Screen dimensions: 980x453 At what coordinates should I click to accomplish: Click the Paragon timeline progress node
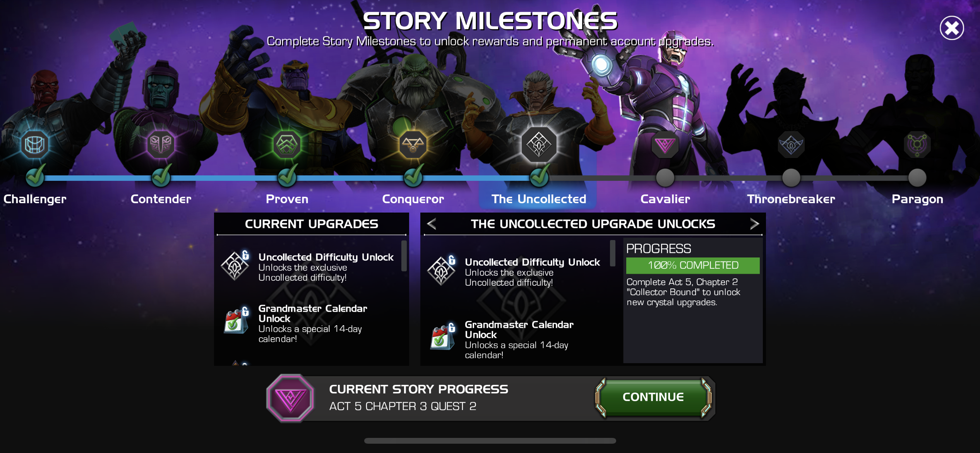tap(917, 178)
